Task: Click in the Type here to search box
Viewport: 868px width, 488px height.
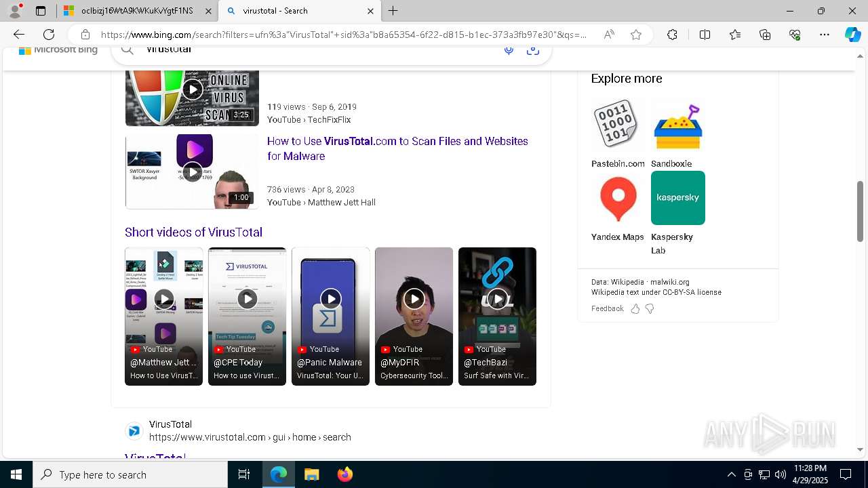Action: click(x=130, y=474)
